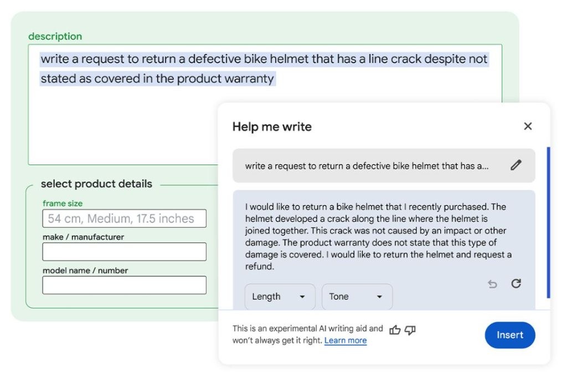Close the Help me write dialog
This screenshot has width=567, height=392.
pyautogui.click(x=528, y=126)
